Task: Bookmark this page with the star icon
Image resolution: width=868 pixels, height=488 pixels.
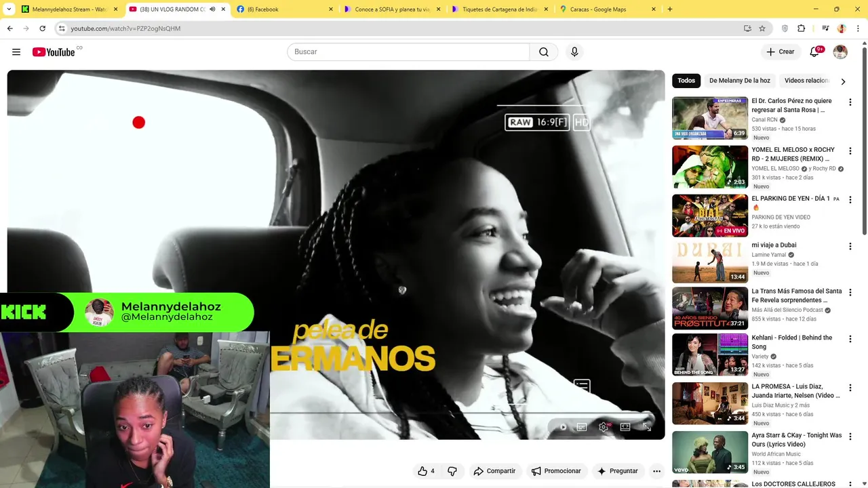Action: pos(762,28)
